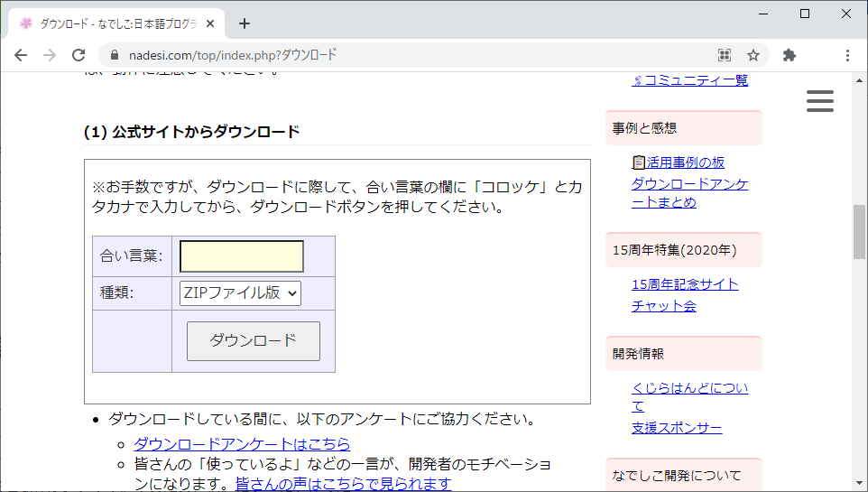868x492 pixels.
Task: Click the 開発情報 sidebar header
Action: (684, 354)
